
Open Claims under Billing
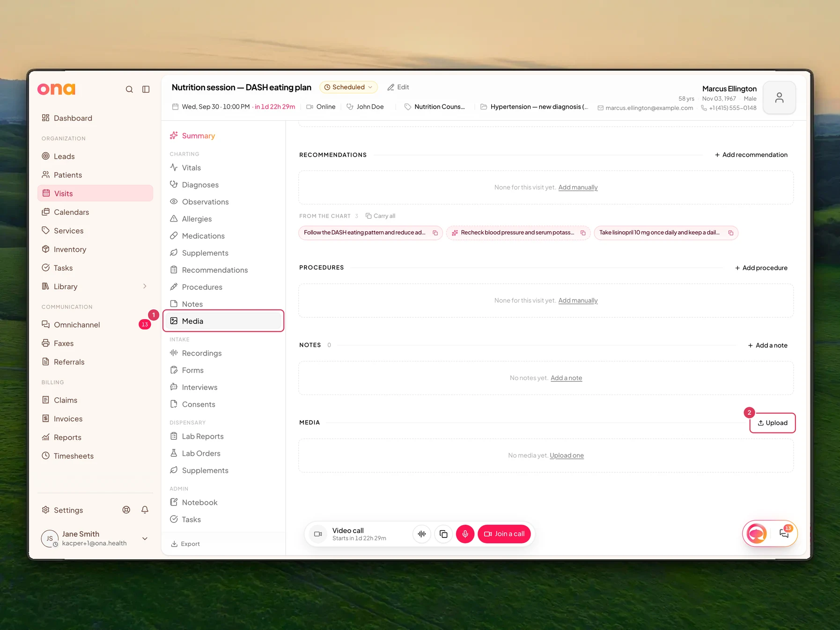pos(95,400)
